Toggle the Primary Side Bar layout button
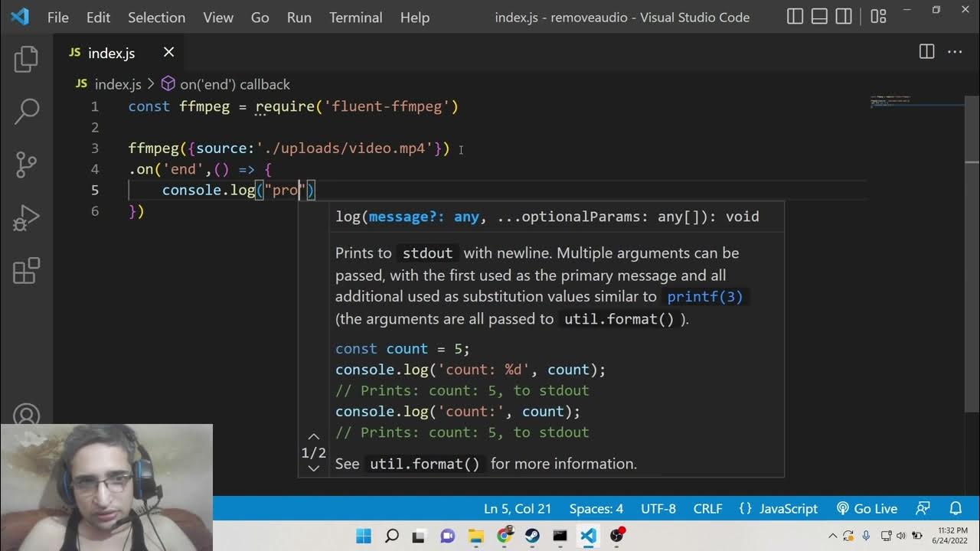Viewport: 980px width, 551px height. pos(795,17)
